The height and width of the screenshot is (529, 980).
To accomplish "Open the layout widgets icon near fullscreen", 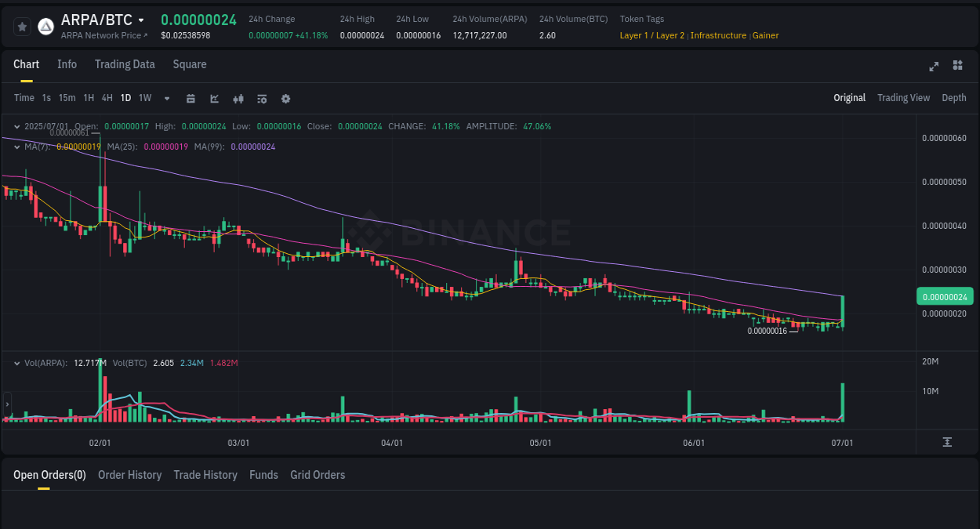I will click(957, 66).
